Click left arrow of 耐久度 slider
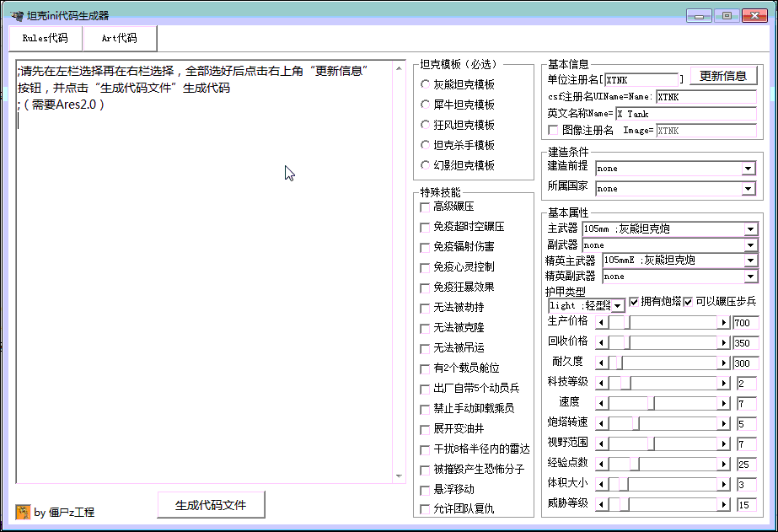Screen dimensions: 778x532 click(601, 363)
